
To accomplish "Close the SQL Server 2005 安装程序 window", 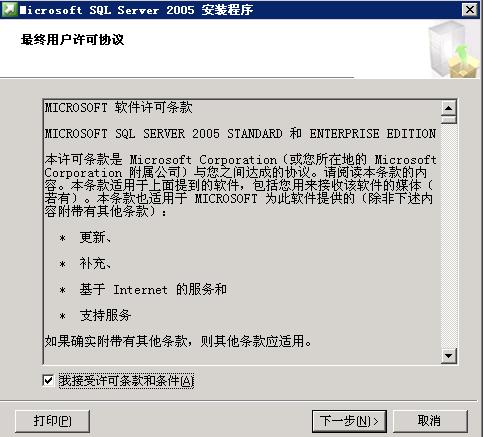I will point(470,10).
